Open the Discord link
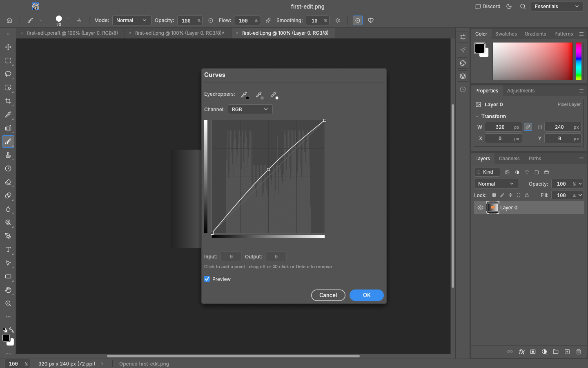This screenshot has height=368, width=588. click(488, 7)
